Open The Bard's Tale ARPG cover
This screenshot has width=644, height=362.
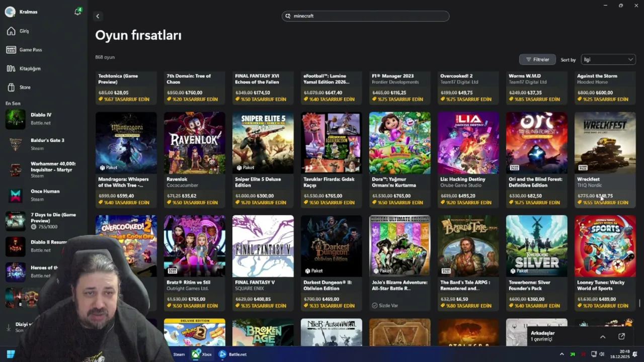[468, 246]
